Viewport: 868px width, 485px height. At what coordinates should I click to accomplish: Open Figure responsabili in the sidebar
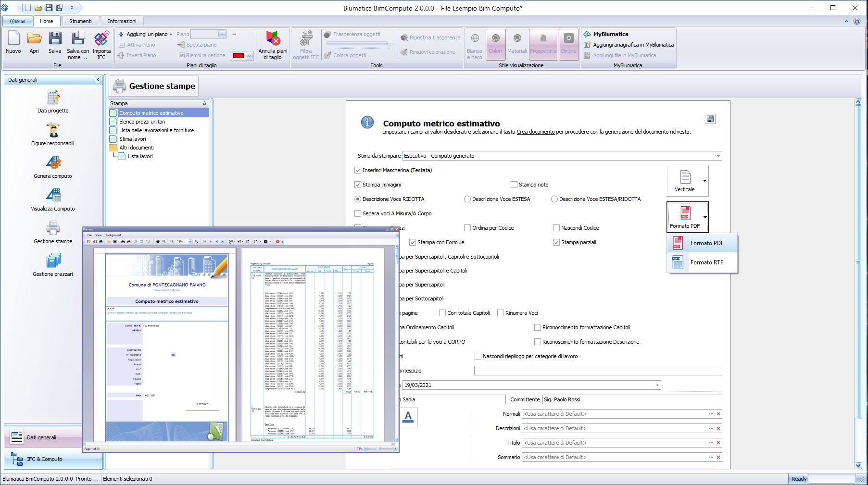click(53, 134)
